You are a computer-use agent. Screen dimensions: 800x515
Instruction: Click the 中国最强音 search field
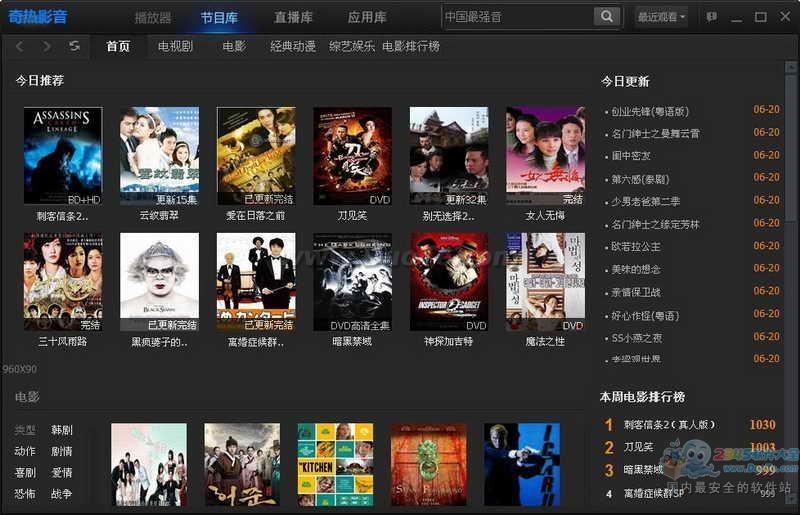pos(518,17)
